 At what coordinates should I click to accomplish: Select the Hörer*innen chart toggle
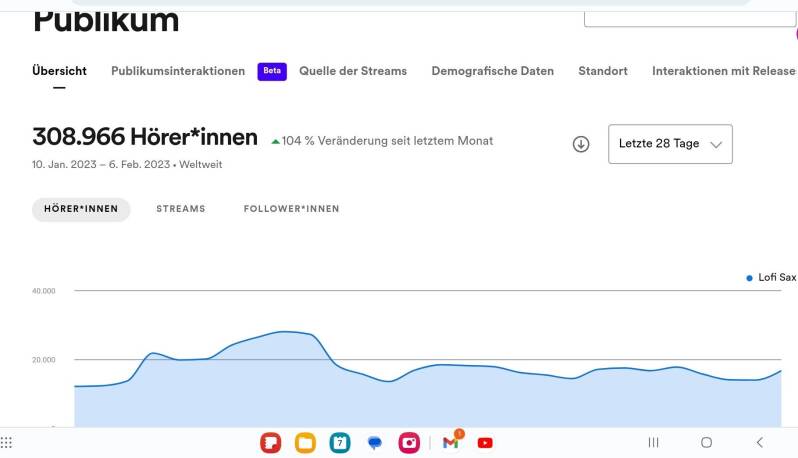(81, 209)
